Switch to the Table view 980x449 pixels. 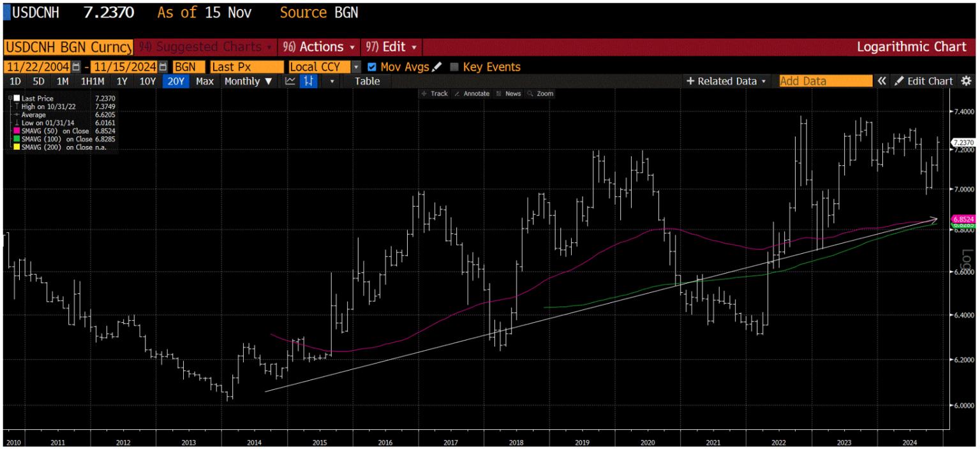(x=367, y=81)
